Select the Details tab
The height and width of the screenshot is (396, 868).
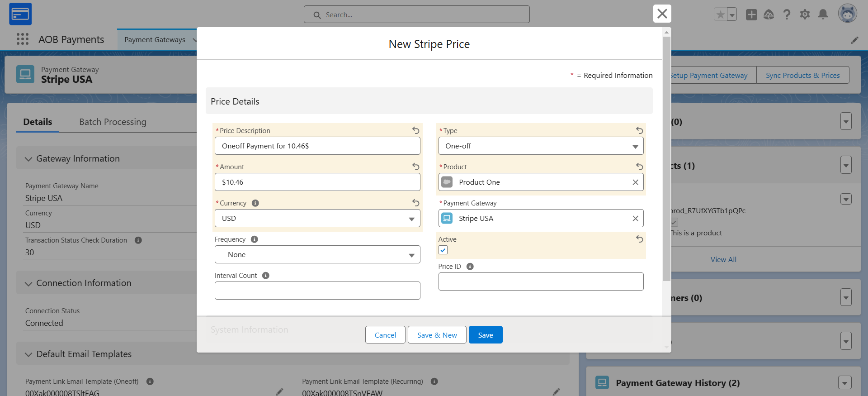pyautogui.click(x=38, y=122)
